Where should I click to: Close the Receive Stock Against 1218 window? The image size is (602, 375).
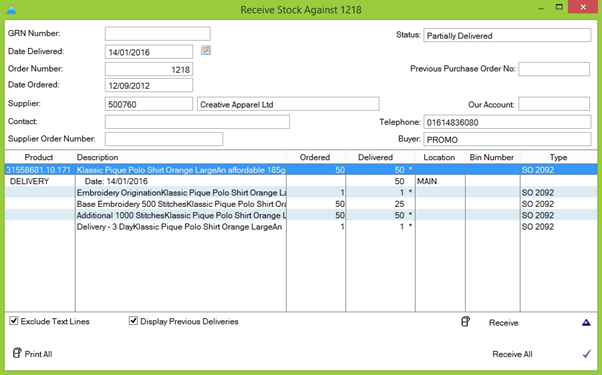coord(583,7)
